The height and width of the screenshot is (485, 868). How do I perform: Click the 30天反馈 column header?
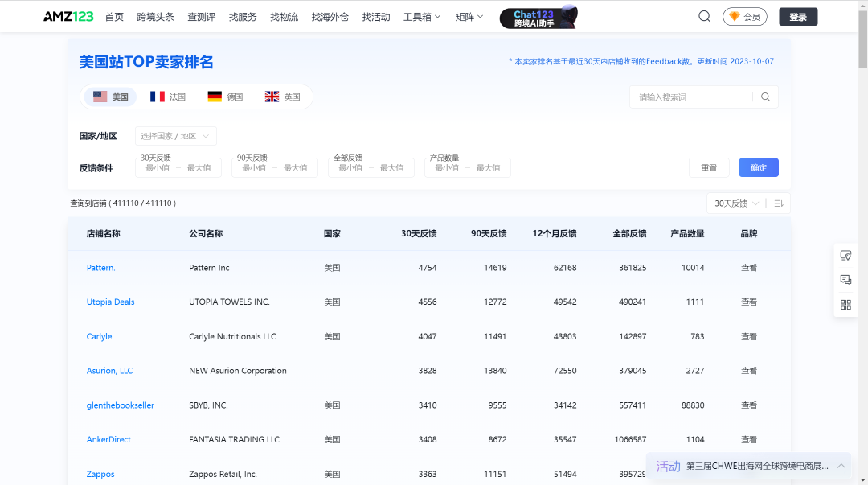click(419, 234)
